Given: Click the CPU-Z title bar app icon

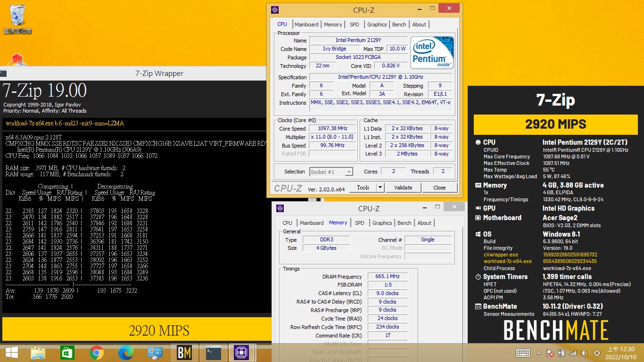Looking at the screenshot, I should click(275, 10).
